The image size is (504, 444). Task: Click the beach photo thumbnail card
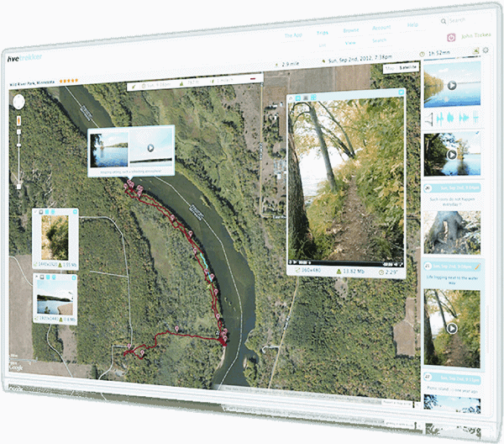click(55, 298)
